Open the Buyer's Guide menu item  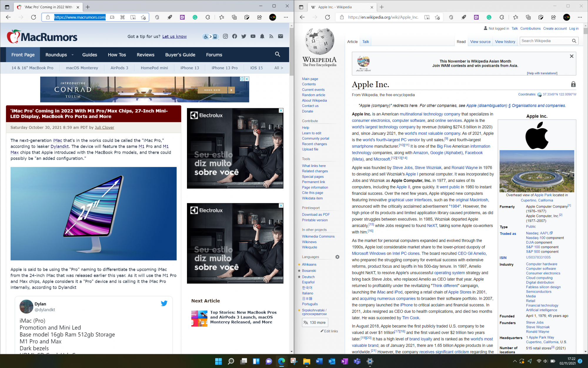(180, 55)
